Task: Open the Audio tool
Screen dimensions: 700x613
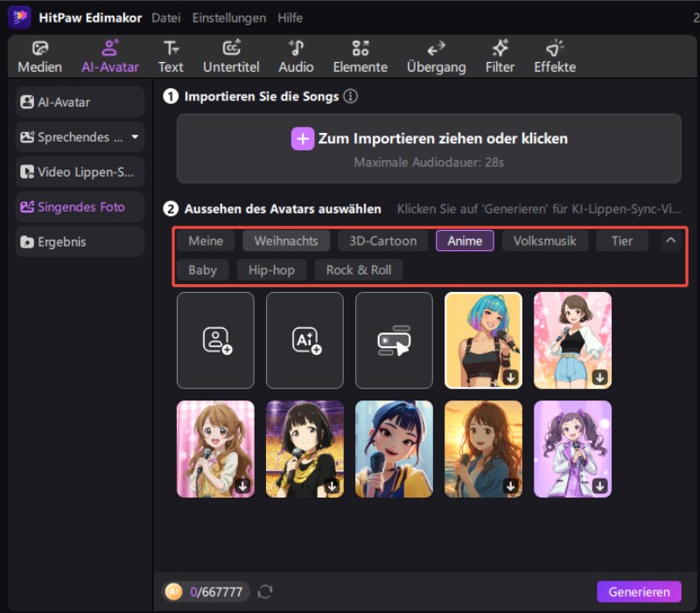Action: (x=296, y=57)
